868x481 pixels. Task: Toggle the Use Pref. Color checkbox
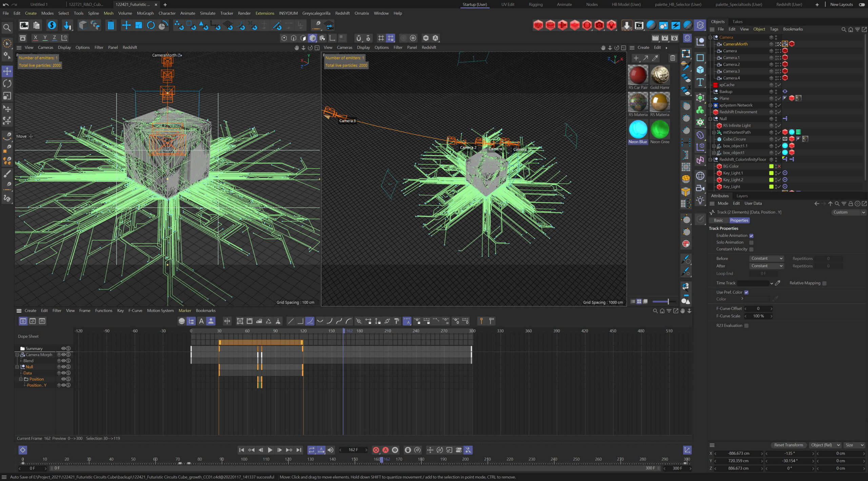pyautogui.click(x=746, y=292)
